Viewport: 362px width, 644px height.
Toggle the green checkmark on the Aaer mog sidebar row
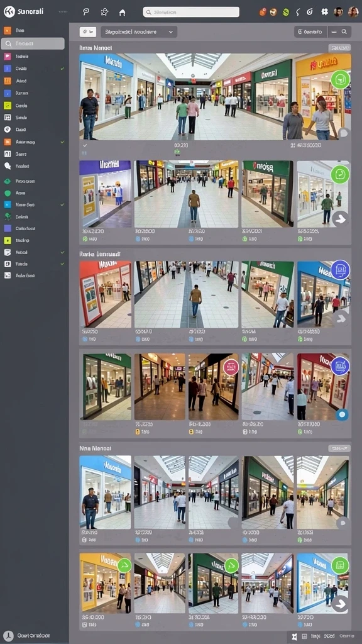coord(62,142)
